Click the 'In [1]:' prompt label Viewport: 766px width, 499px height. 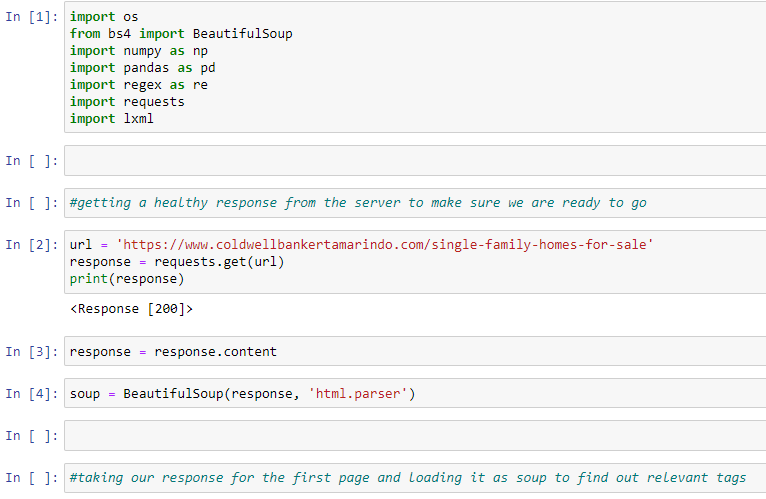pyautogui.click(x=32, y=17)
